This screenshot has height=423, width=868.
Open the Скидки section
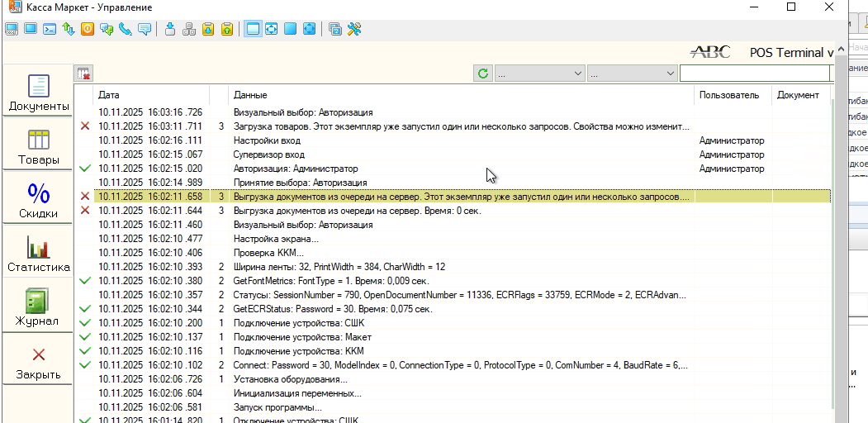coord(38,199)
